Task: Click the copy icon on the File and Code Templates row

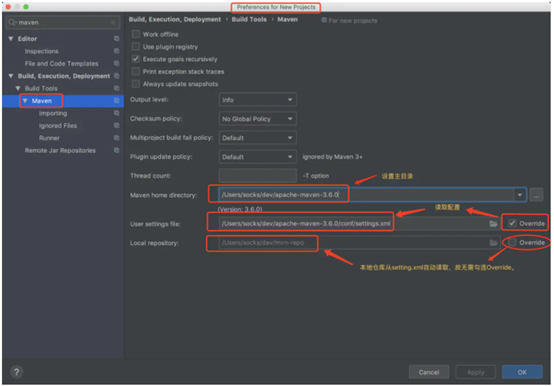Action: 117,63
